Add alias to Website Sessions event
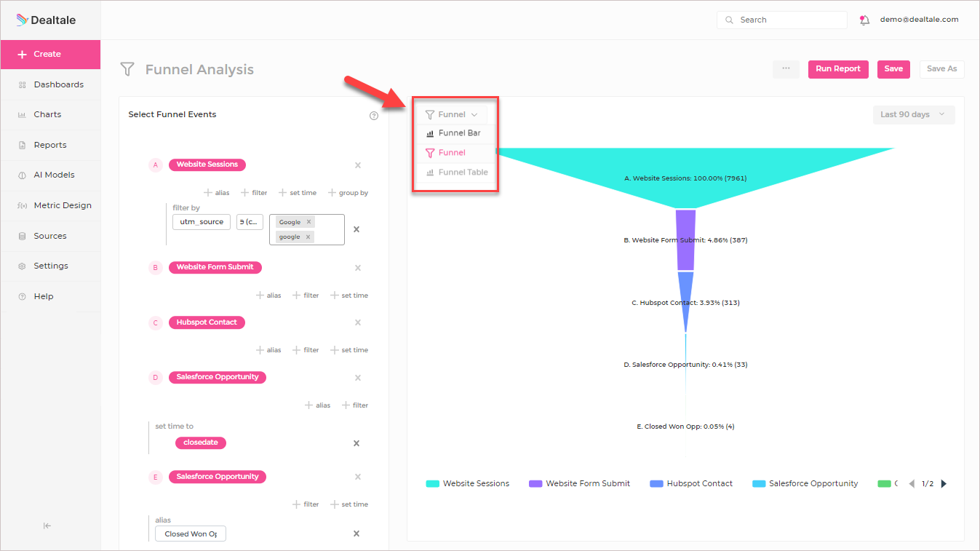The image size is (980, 551). click(217, 193)
